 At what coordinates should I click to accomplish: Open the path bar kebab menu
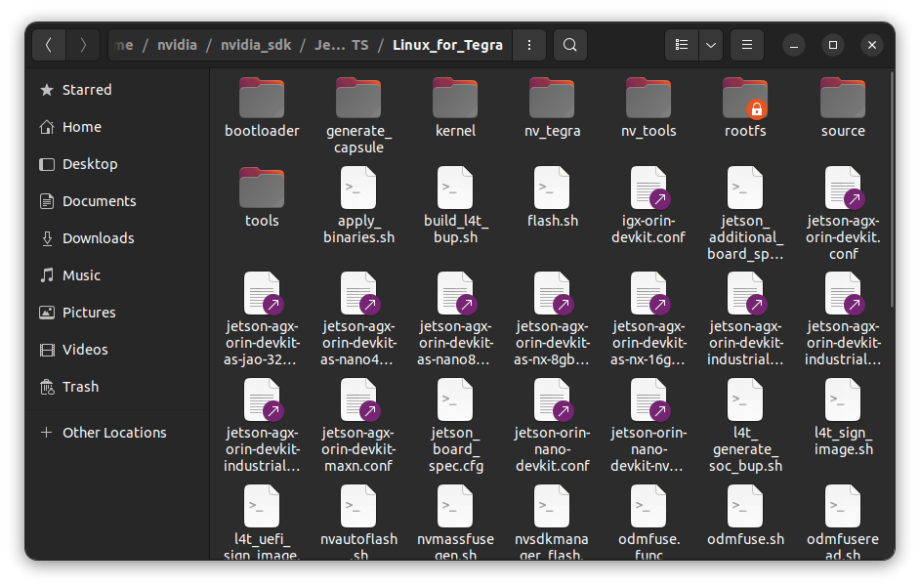pos(528,45)
